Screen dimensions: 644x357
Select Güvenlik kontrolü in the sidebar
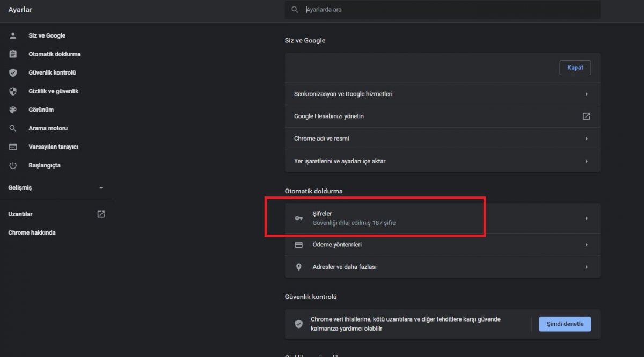(x=52, y=72)
